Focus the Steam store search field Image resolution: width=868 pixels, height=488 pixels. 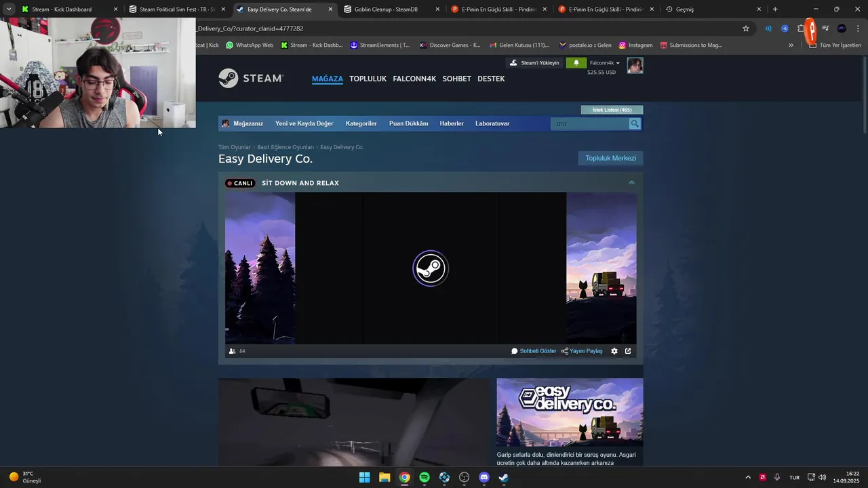tap(590, 123)
